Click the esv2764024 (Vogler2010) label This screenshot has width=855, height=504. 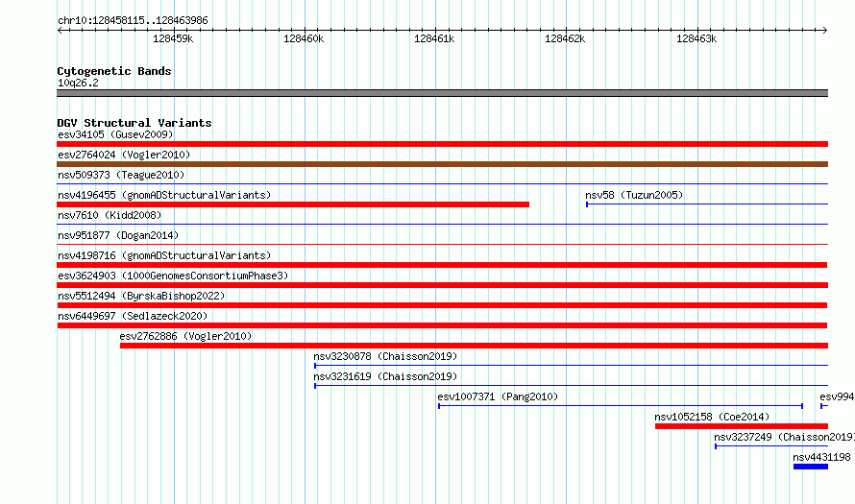(x=124, y=155)
